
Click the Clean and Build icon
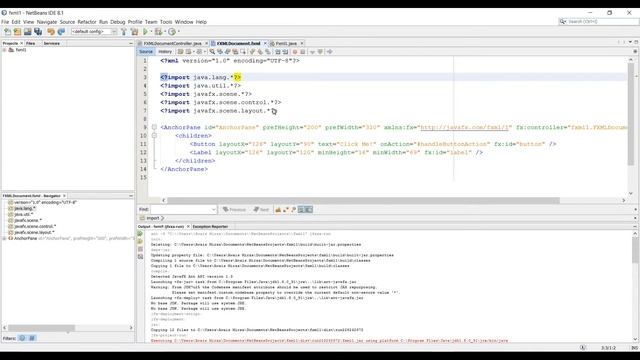134,31
